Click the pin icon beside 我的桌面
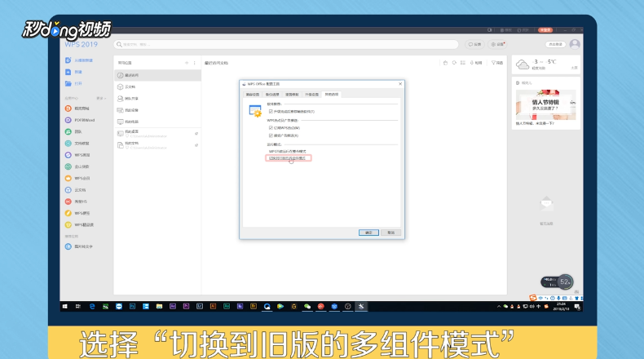Image resolution: width=644 pixels, height=359 pixels. 196,134
